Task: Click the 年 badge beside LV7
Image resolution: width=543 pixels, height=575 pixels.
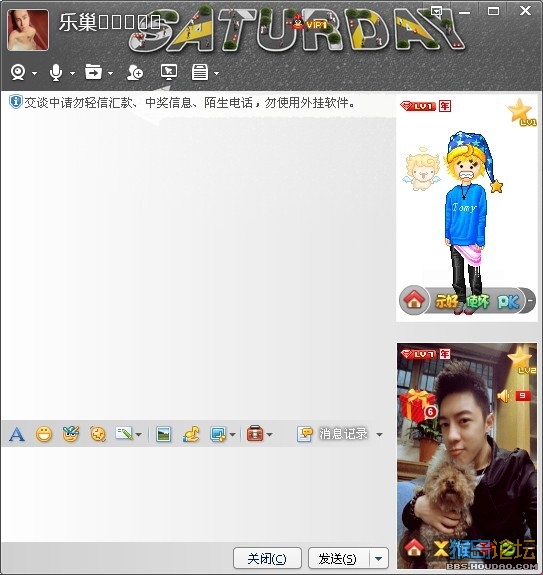Action: point(445,354)
